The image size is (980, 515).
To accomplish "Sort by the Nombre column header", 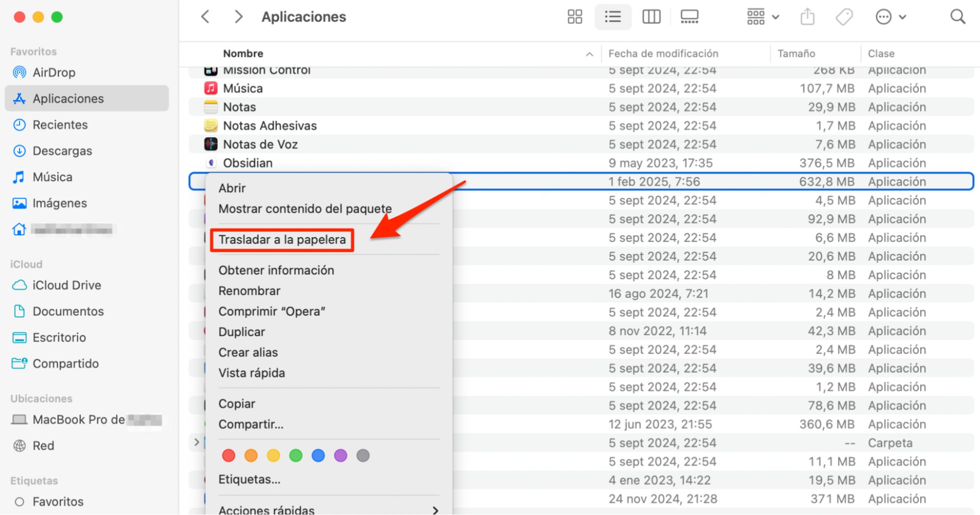I will (243, 53).
